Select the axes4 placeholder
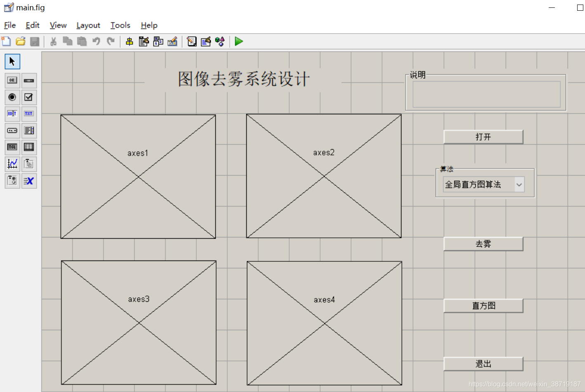585x392 pixels. point(324,323)
